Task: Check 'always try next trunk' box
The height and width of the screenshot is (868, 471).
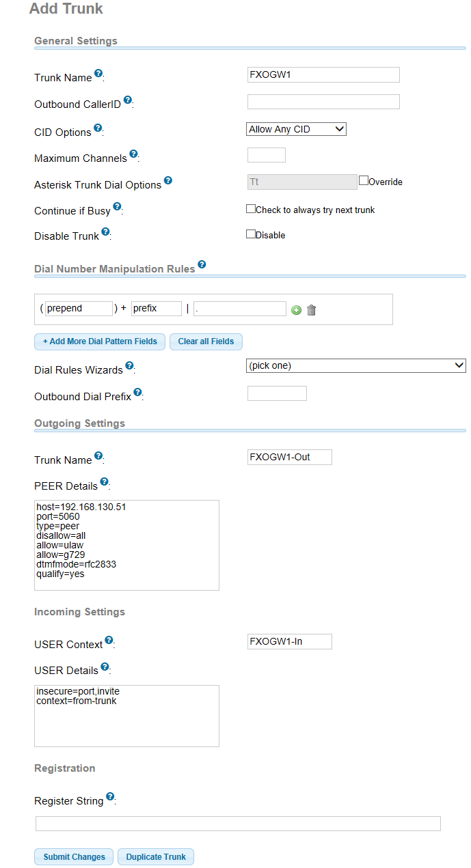Action: pyautogui.click(x=251, y=209)
